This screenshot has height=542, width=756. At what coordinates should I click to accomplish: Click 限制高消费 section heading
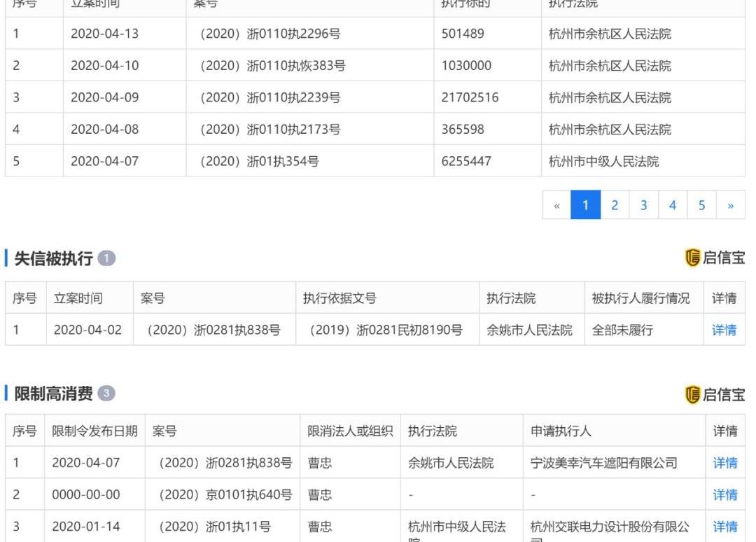[x=53, y=394]
